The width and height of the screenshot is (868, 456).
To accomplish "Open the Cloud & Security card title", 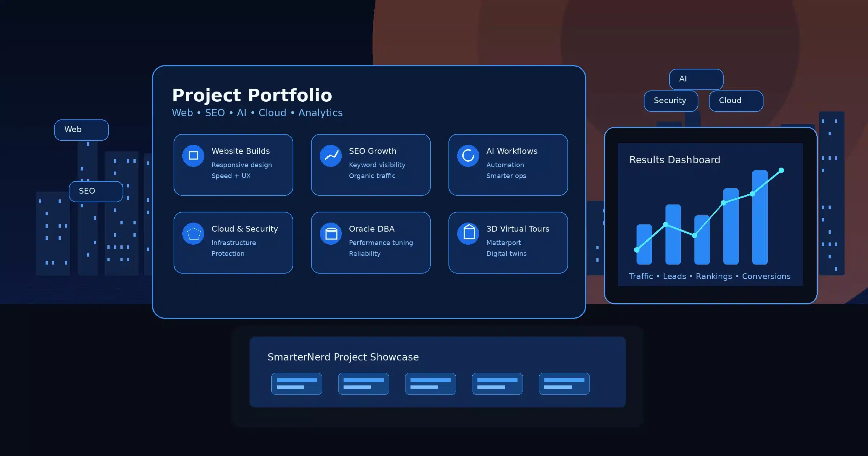I will click(244, 229).
